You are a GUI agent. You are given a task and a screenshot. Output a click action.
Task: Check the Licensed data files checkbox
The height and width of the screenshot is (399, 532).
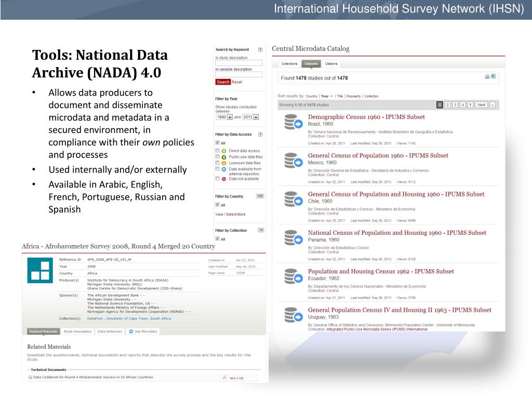[218, 163]
